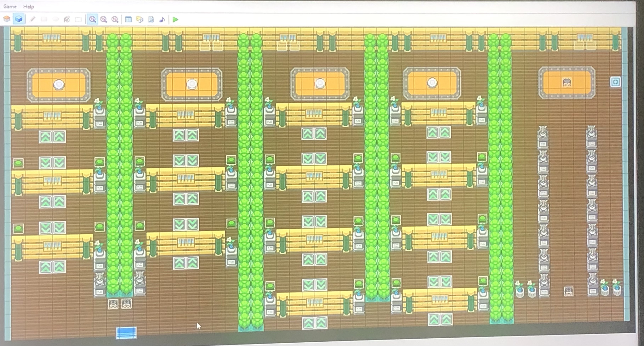Pick the Ellipse drawing tool
This screenshot has height=346, width=644.
[56, 19]
